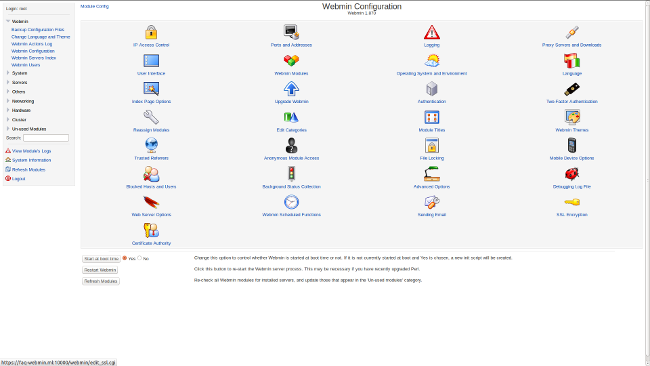Open SSL Encryption key icon

click(x=572, y=202)
